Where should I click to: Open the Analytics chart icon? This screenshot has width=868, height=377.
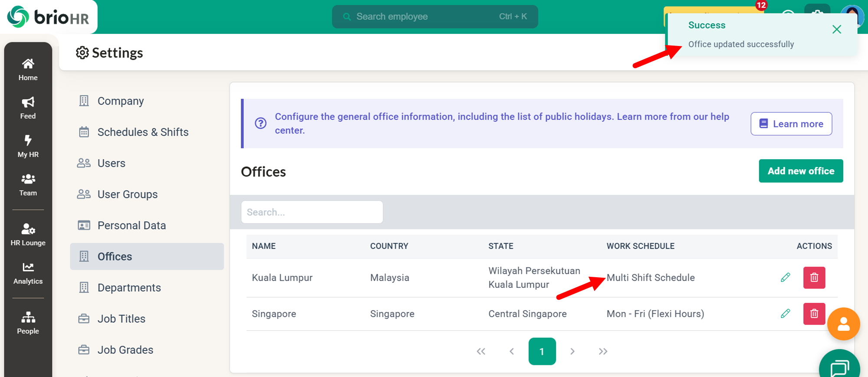[28, 273]
